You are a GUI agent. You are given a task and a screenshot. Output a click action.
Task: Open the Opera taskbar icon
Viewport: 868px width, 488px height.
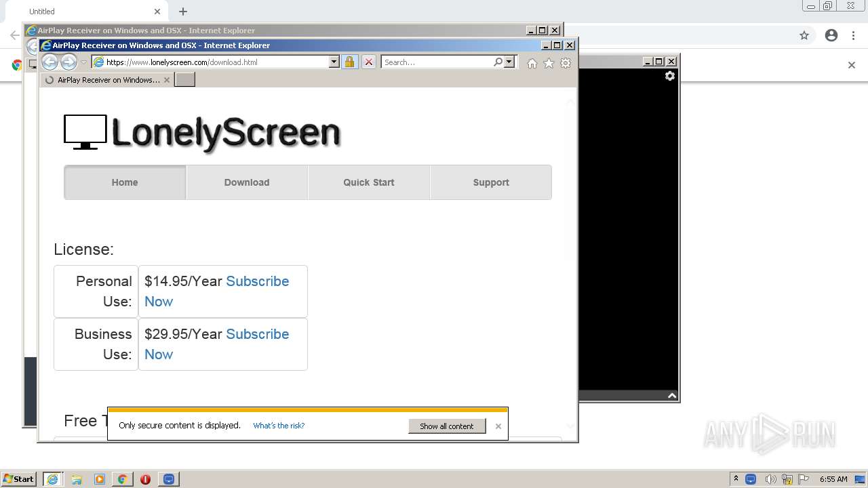pos(145,479)
